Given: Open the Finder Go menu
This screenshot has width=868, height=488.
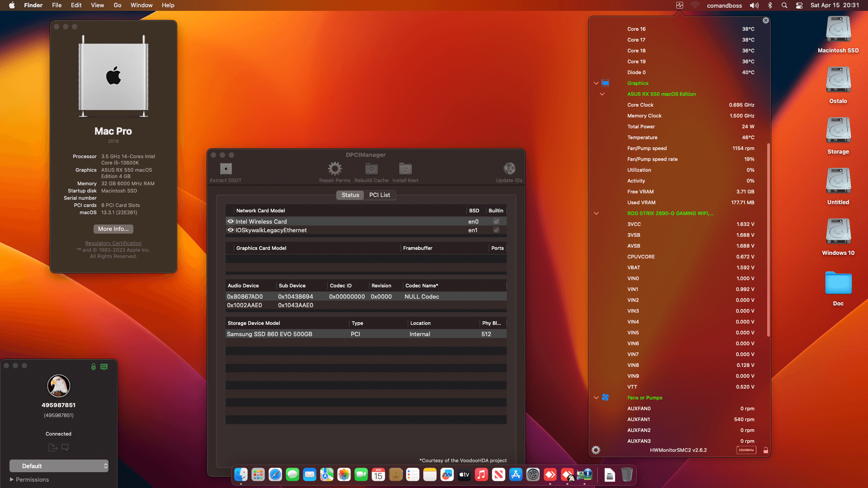Looking at the screenshot, I should 117,5.
